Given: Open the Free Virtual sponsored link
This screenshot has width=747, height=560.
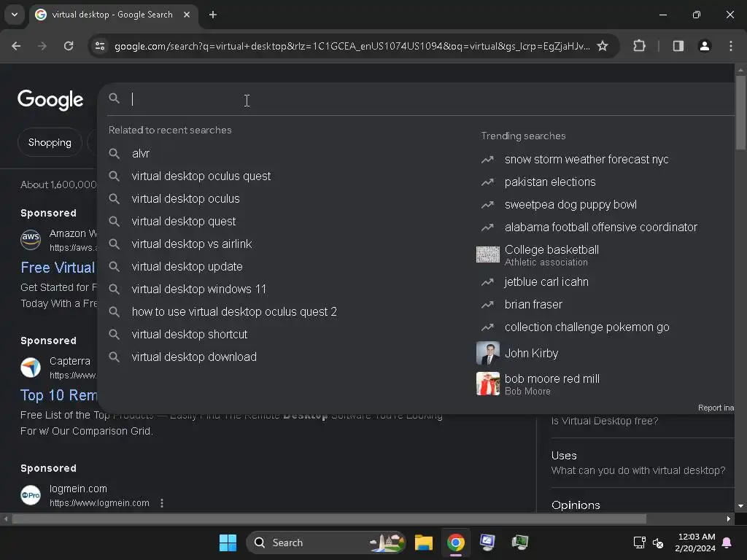Looking at the screenshot, I should tap(58, 268).
